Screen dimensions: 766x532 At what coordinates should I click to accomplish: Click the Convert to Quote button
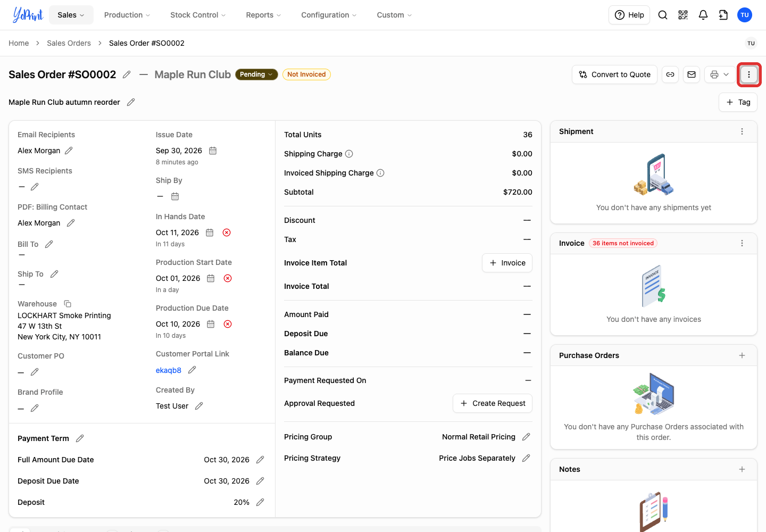point(615,74)
